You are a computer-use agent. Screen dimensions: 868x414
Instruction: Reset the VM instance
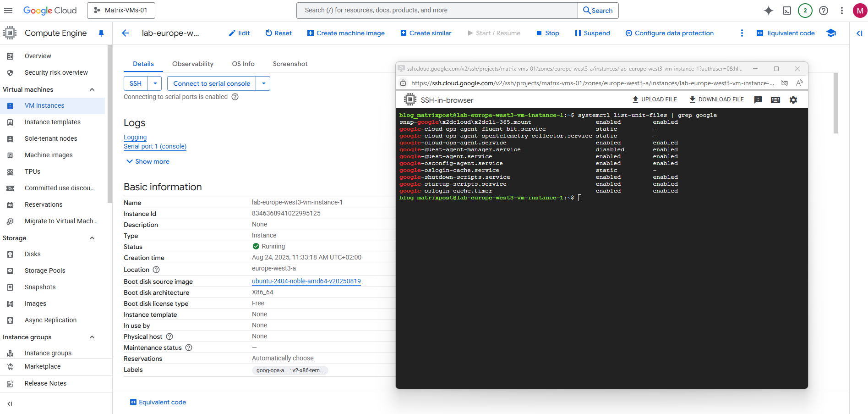[278, 33]
